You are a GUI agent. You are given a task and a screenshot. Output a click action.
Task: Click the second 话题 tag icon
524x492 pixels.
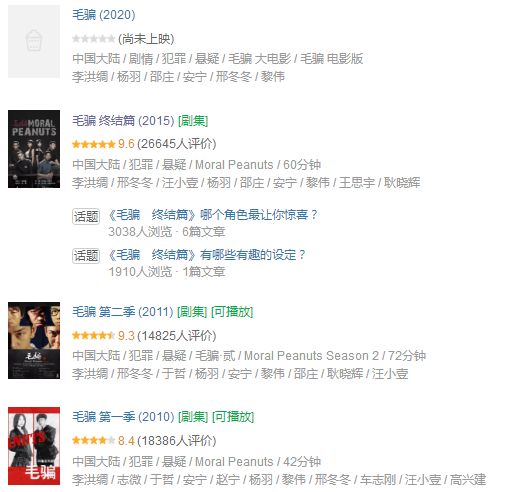click(86, 256)
